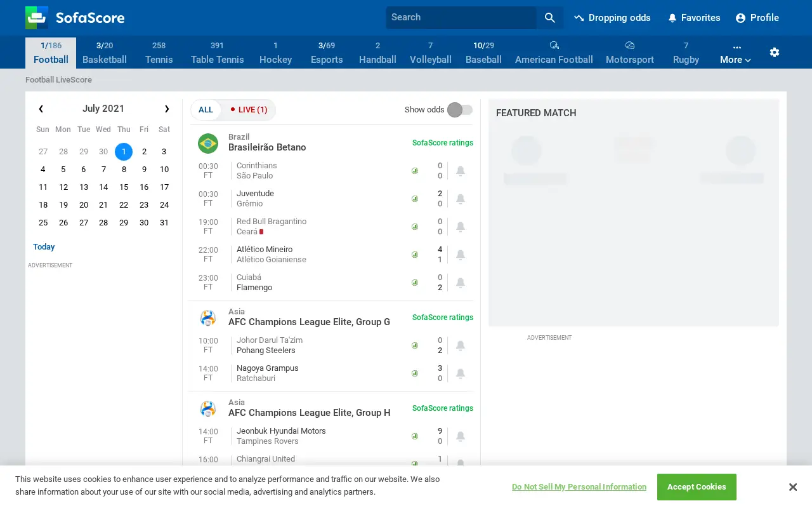Go to next month in calendar
This screenshot has height=508, width=812.
[x=167, y=109]
